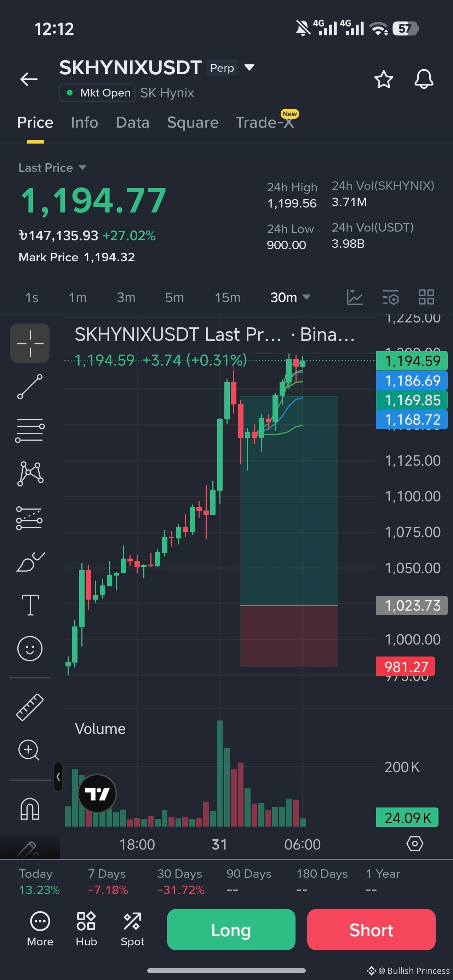Select the brush drawing tool
Viewport: 453px width, 980px height.
30,562
